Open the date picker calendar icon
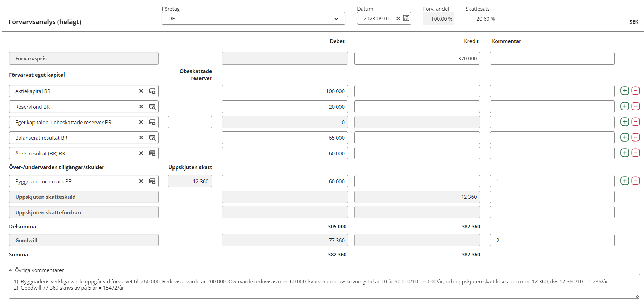644x302 pixels. 406,18
